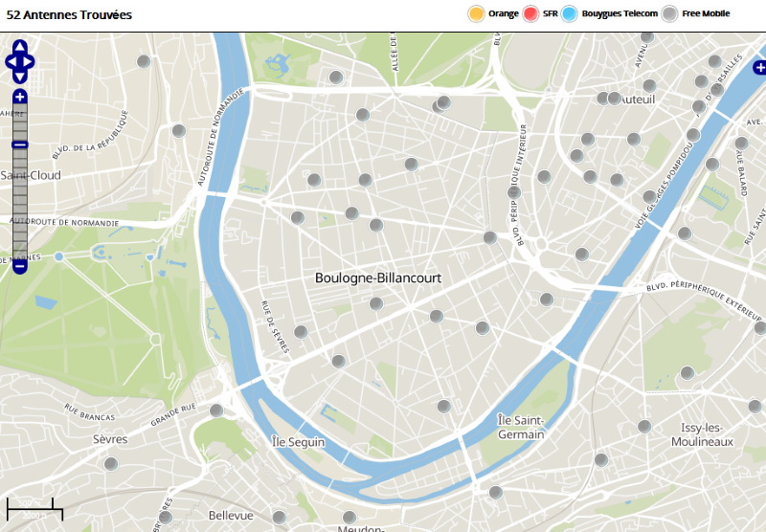The width and height of the screenshot is (766, 532).
Task: Click antenna marker just below Boulogne-Billancourt label
Action: (376, 303)
